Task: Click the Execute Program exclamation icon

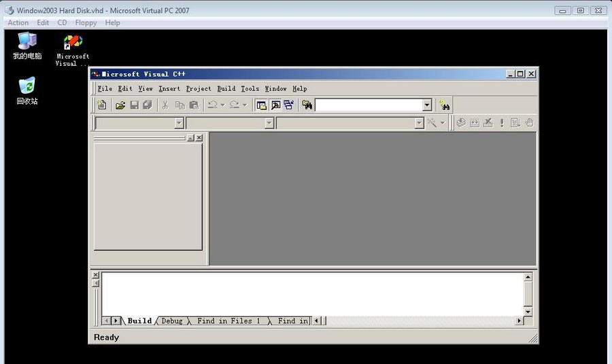Action: (502, 123)
